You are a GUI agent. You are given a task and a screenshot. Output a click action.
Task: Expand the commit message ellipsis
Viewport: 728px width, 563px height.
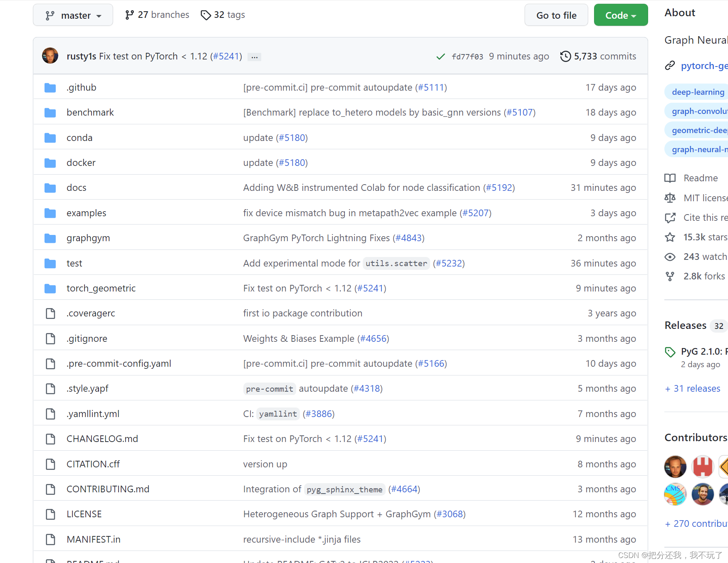(x=254, y=57)
